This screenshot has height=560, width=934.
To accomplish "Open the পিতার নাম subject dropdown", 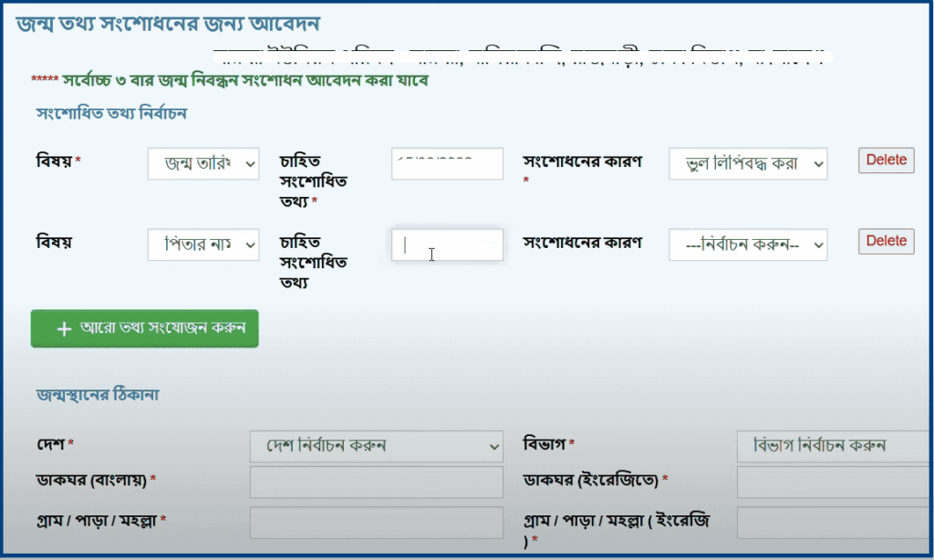I will [x=202, y=244].
